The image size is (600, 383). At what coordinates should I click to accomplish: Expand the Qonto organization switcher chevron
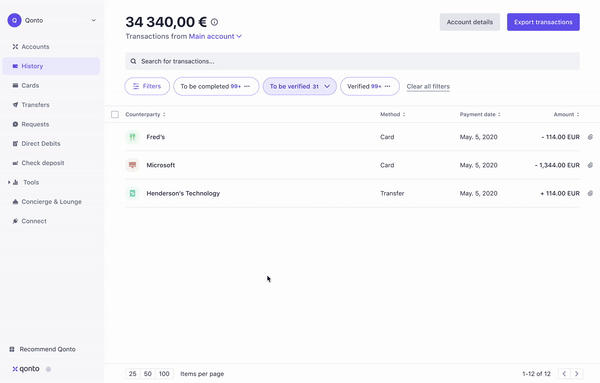94,20
